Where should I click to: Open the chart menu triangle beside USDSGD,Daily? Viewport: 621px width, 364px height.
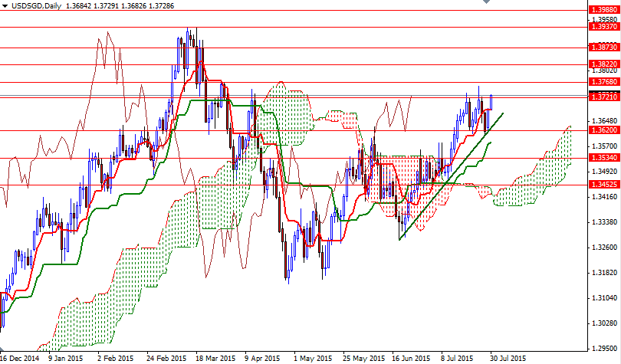(x=5, y=6)
